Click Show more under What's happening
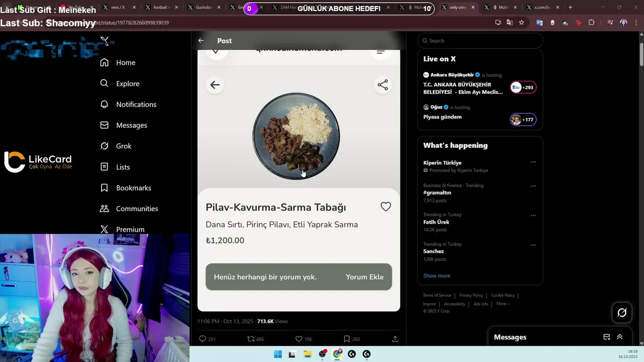644x362 pixels. click(437, 276)
